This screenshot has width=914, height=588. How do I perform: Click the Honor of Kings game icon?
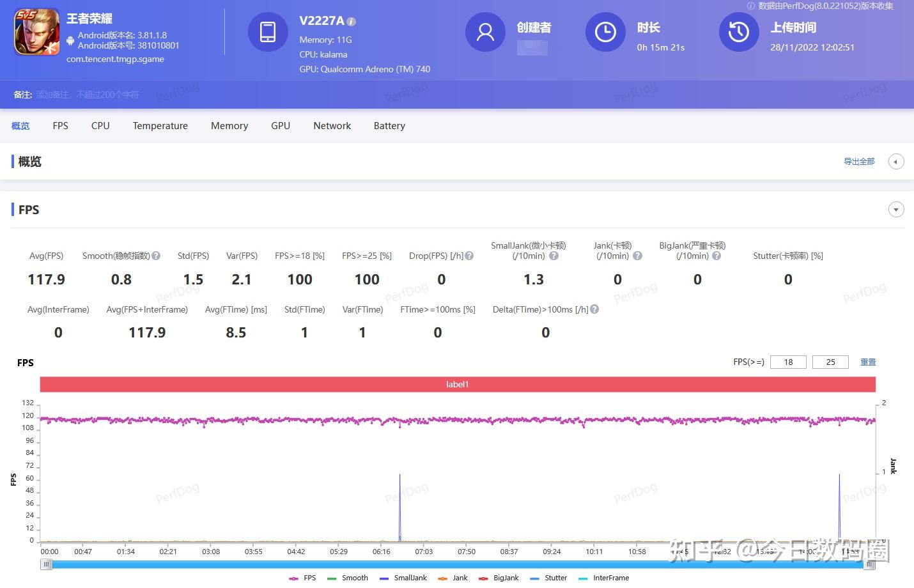37,32
